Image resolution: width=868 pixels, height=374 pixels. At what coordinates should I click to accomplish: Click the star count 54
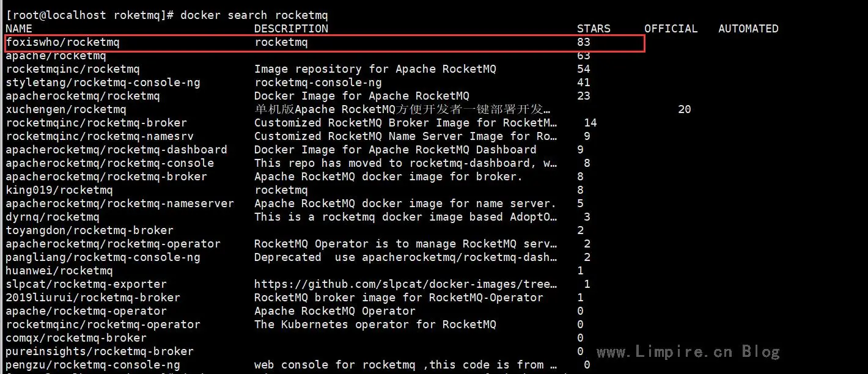coord(584,69)
